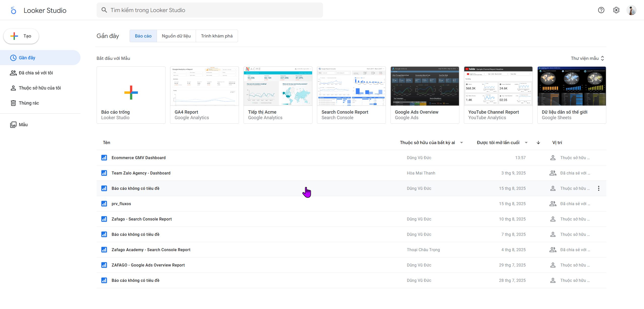
Task: Open YouTube Channel Report template thumbnail
Action: point(498,86)
